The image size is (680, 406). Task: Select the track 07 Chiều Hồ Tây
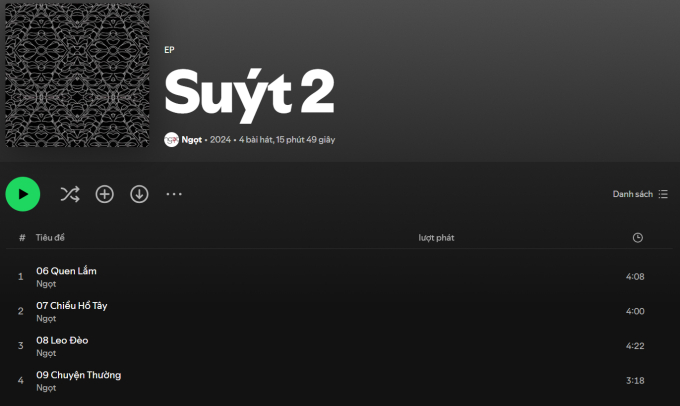point(72,306)
